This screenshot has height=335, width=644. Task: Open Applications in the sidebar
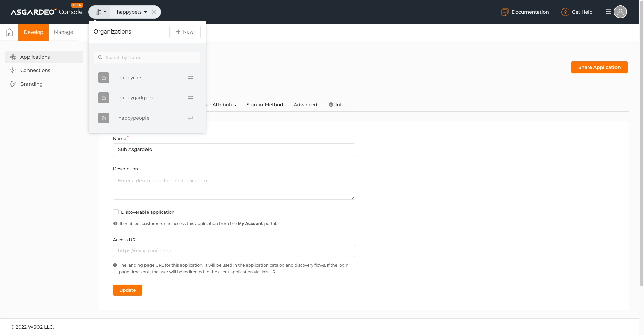click(x=44, y=57)
